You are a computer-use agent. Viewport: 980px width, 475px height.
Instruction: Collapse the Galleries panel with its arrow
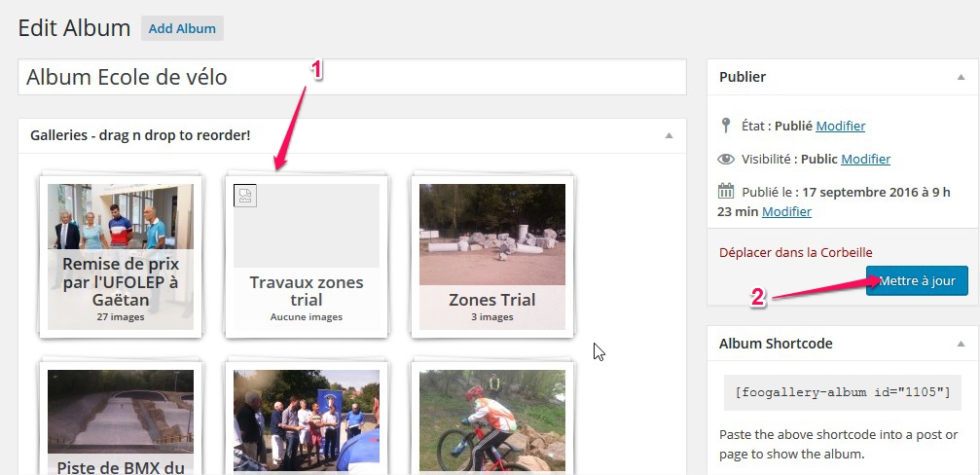tap(669, 135)
